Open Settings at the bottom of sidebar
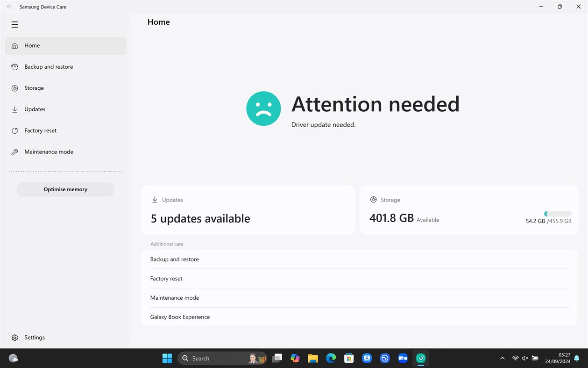588x368 pixels. (34, 337)
